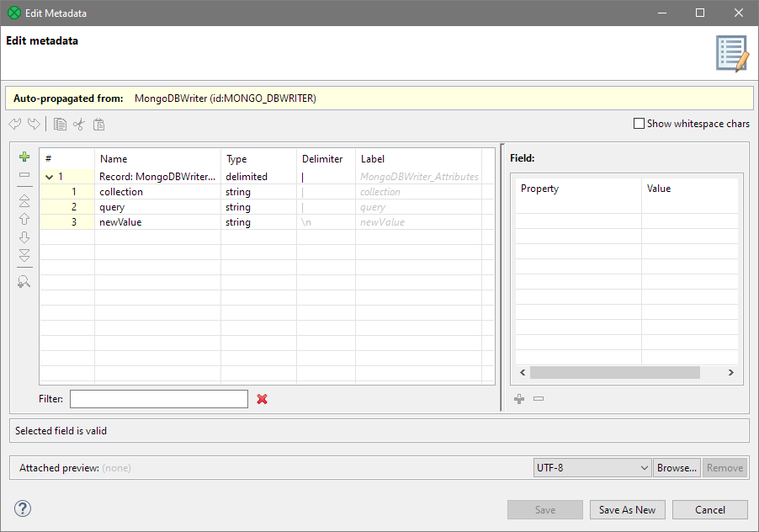
Task: Add new field with green plus
Action: point(24,157)
